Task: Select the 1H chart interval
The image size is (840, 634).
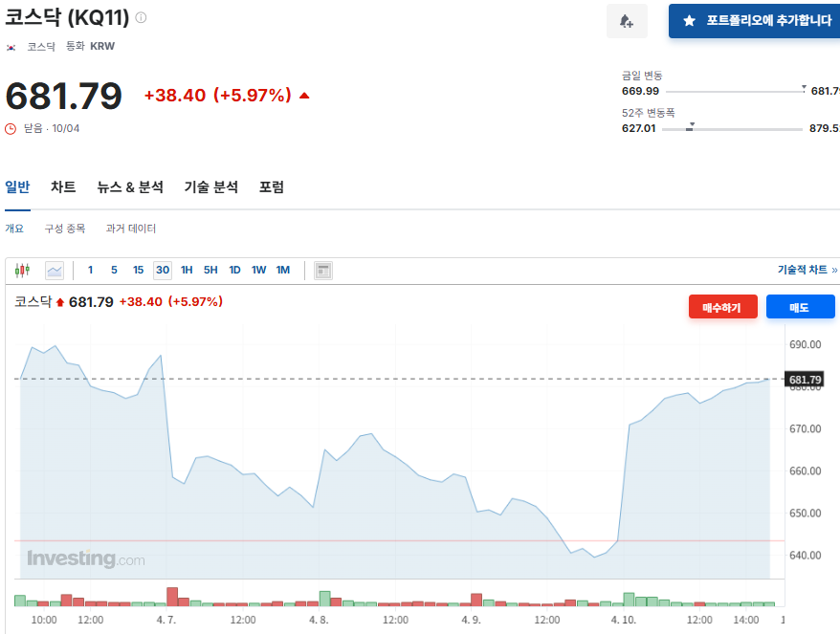Action: (187, 271)
